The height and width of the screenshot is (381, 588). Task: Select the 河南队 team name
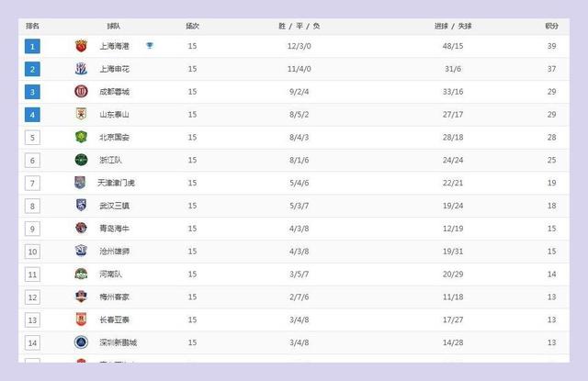point(110,275)
